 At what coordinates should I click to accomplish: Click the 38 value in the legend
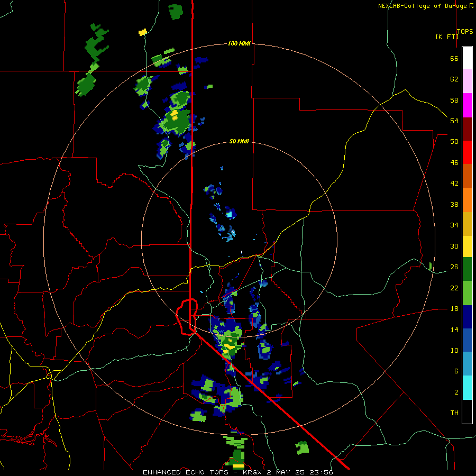pyautogui.click(x=454, y=204)
